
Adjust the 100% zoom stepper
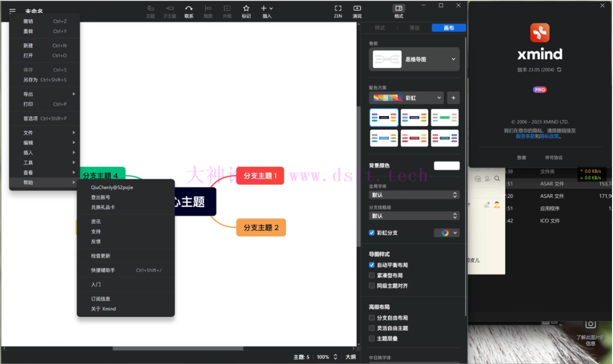point(335,357)
